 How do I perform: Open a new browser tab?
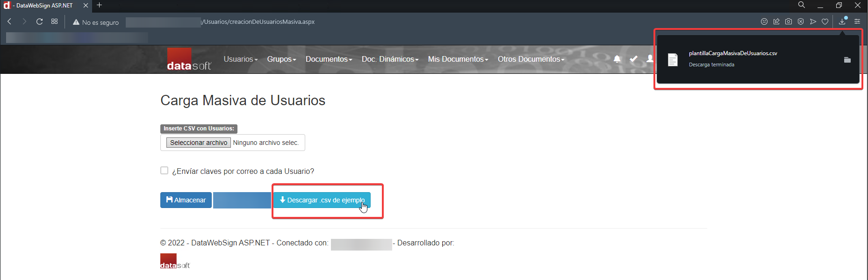tap(99, 5)
